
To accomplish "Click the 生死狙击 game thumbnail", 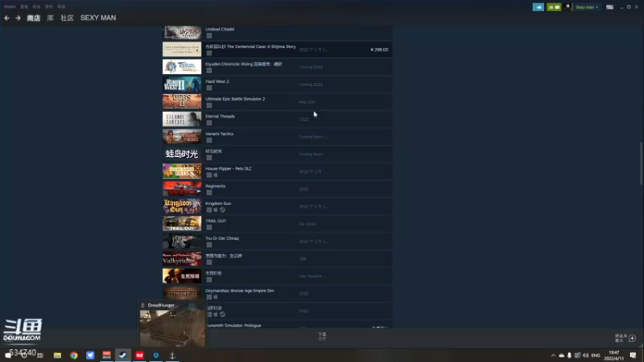I will click(182, 276).
